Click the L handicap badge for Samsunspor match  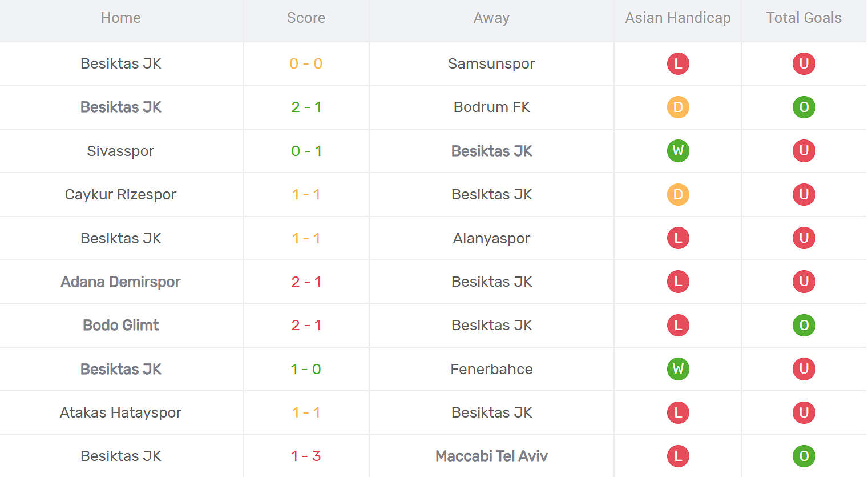point(678,63)
